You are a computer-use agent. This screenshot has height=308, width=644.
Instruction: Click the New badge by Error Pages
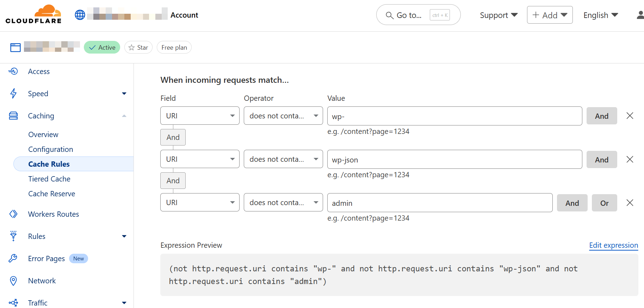[79, 259]
